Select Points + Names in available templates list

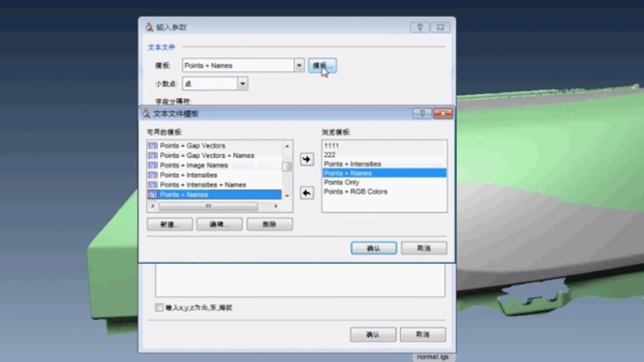pos(214,195)
